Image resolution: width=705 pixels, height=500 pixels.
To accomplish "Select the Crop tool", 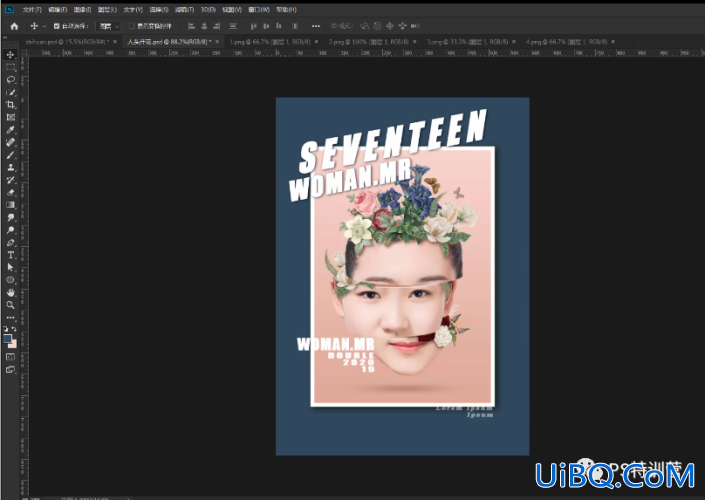I will 10,105.
